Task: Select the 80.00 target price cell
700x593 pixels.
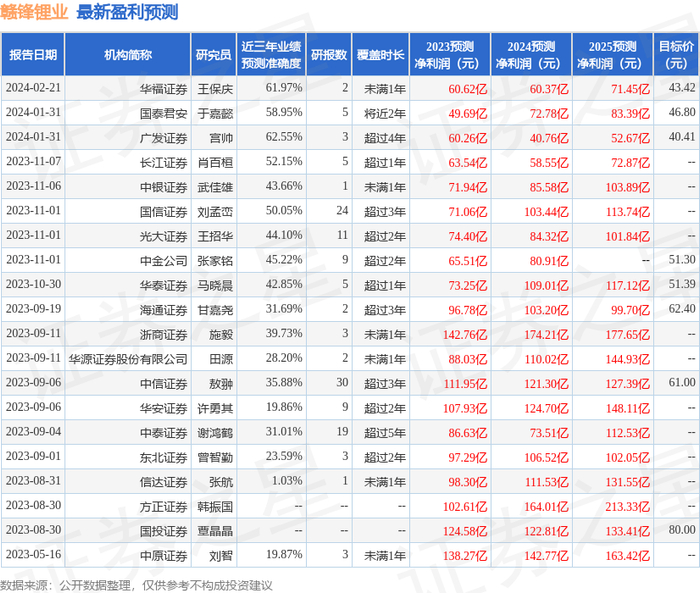Action: pos(682,530)
